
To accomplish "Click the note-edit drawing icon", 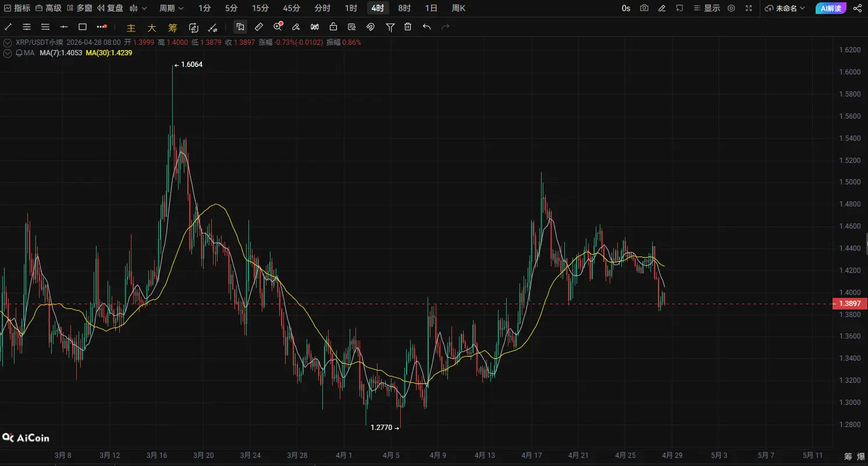I will 352,27.
